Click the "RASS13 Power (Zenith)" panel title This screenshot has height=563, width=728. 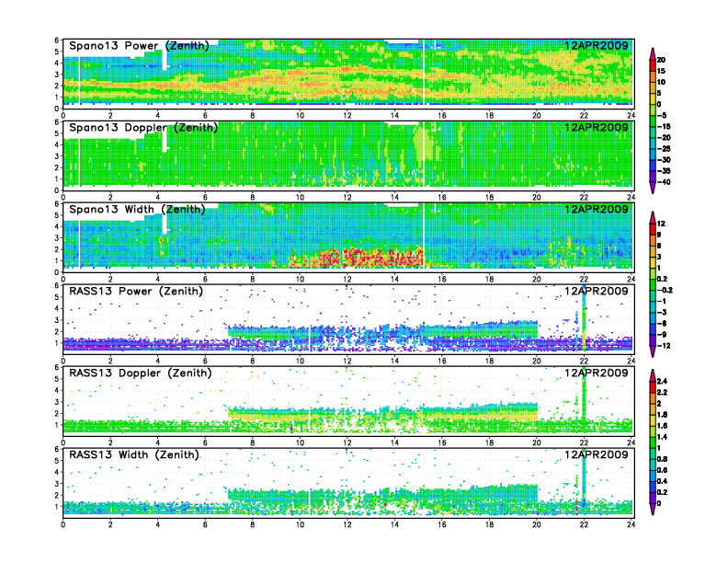136,291
